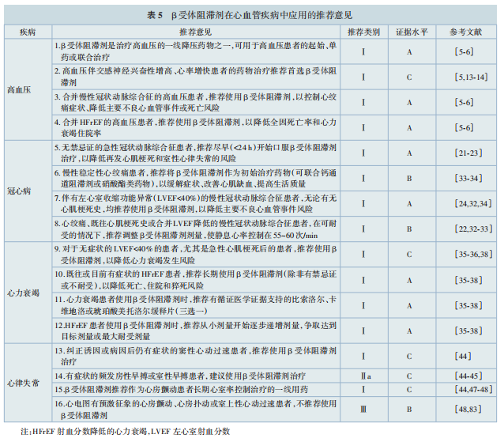Click reference [44,47-48]
Viewport: 504px width, 442px height.
click(473, 389)
